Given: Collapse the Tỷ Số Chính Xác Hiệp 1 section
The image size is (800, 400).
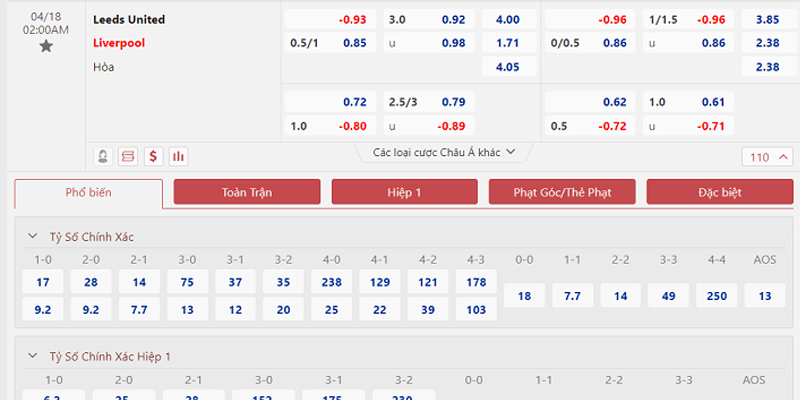Looking at the screenshot, I should pyautogui.click(x=33, y=356).
